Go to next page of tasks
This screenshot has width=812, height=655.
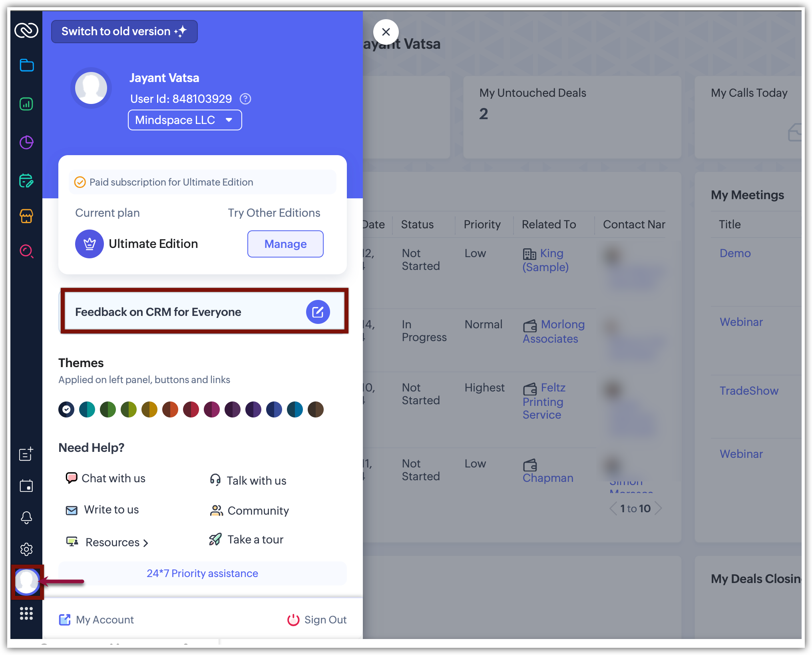[x=659, y=508]
